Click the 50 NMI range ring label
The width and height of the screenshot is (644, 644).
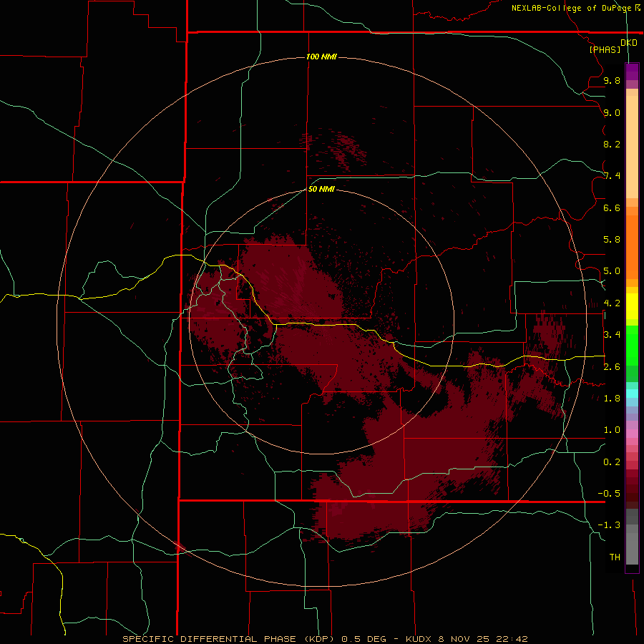pos(321,189)
